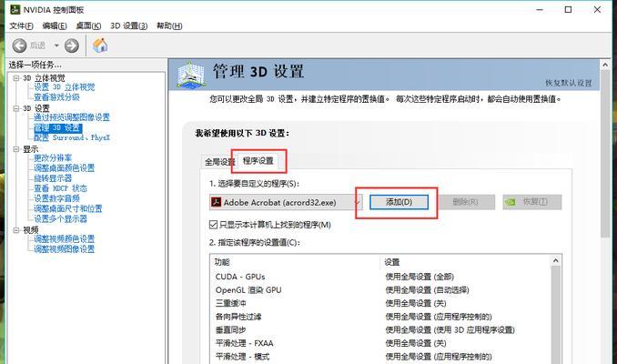The width and height of the screenshot is (617, 364).
Task: Collapse the 3D 设置 tree node
Action: (x=16, y=108)
